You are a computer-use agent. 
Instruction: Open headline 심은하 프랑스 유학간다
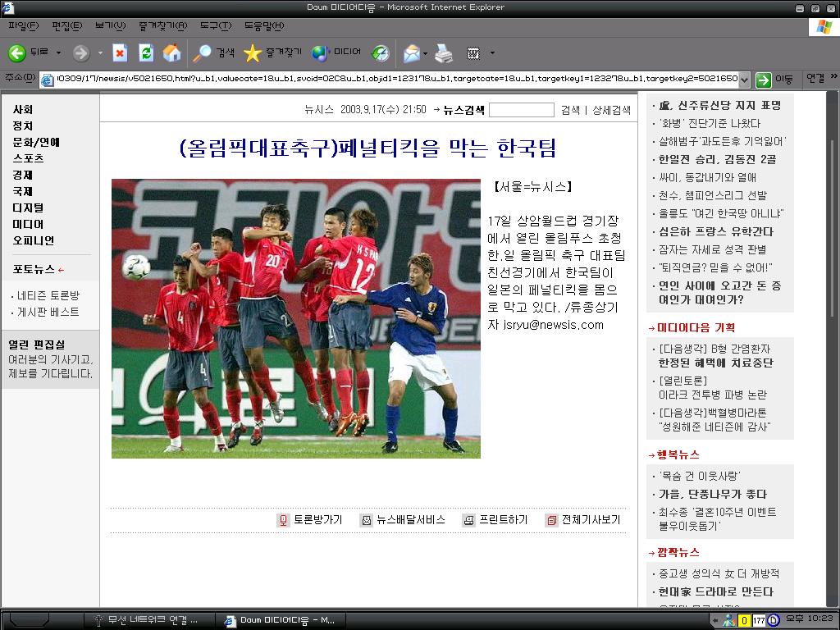[715, 231]
